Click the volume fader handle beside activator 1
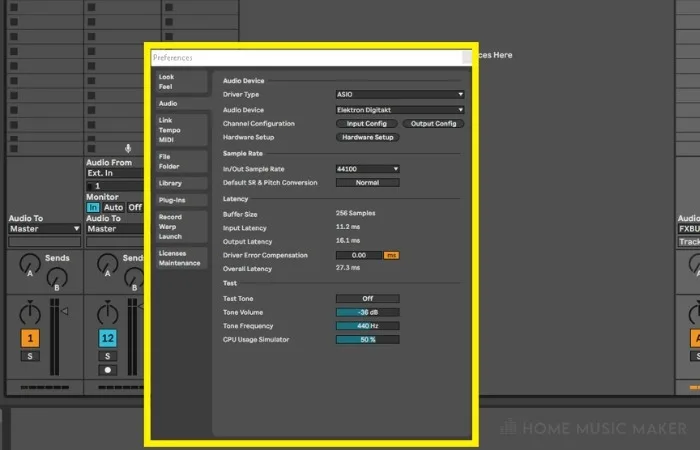This screenshot has height=450, width=700. (65, 311)
